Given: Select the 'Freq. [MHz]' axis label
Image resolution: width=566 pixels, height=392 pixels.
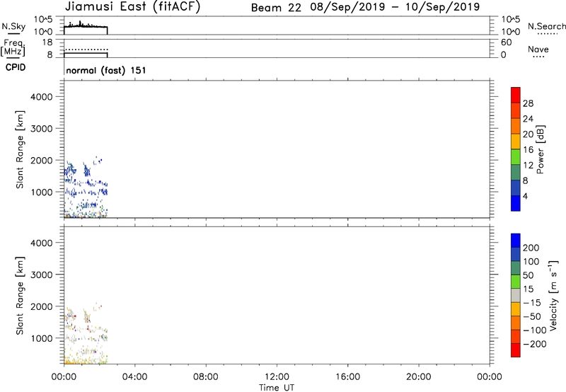Looking at the screenshot, I should (x=13, y=47).
